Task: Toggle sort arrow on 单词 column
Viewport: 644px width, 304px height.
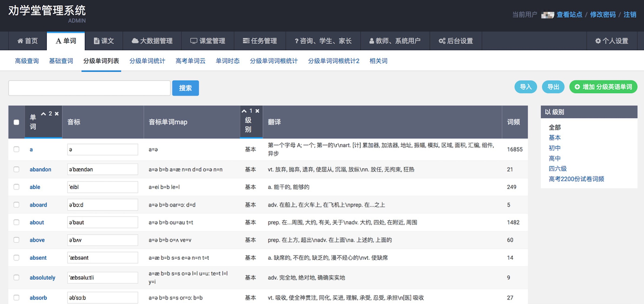Action: pyautogui.click(x=43, y=114)
